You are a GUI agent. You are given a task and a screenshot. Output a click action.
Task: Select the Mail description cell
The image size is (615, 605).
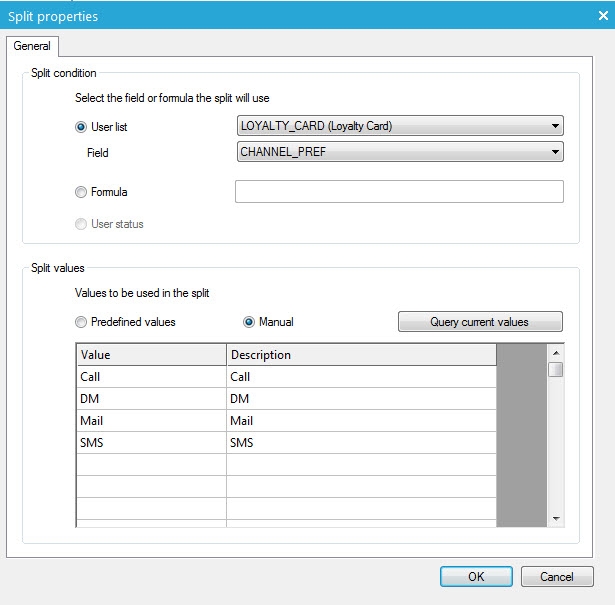coord(361,421)
